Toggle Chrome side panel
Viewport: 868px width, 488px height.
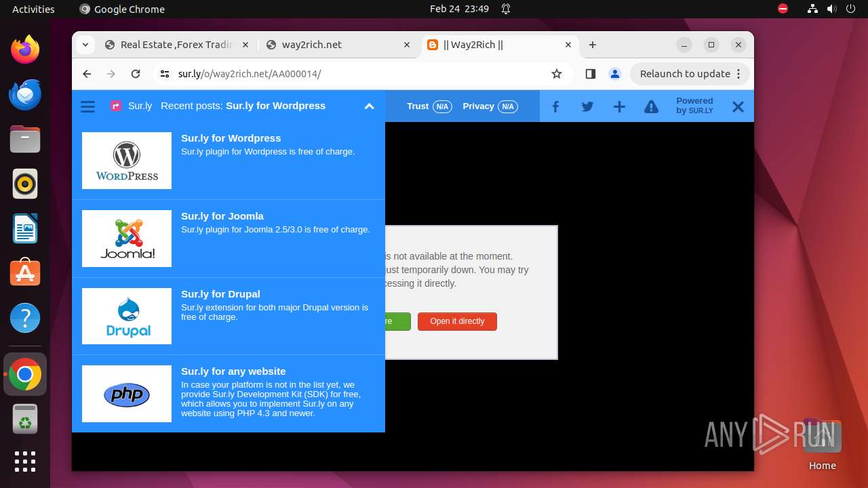[x=590, y=74]
